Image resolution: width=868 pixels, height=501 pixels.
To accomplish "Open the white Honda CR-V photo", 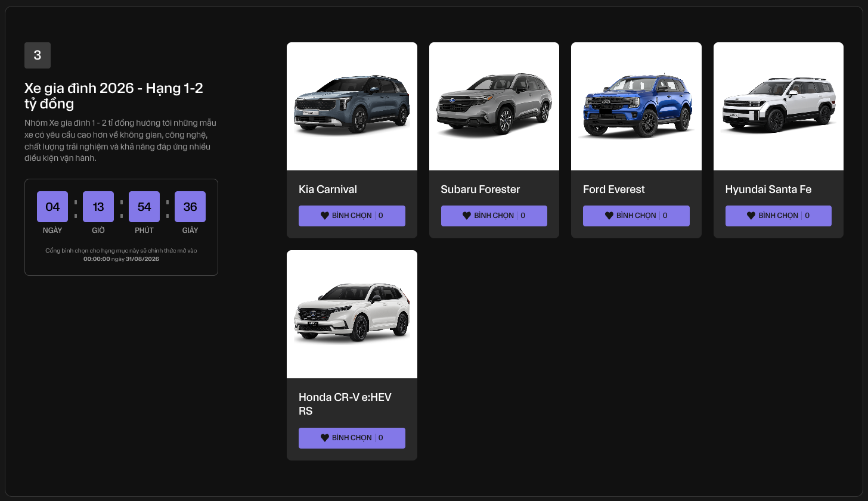I will click(352, 314).
